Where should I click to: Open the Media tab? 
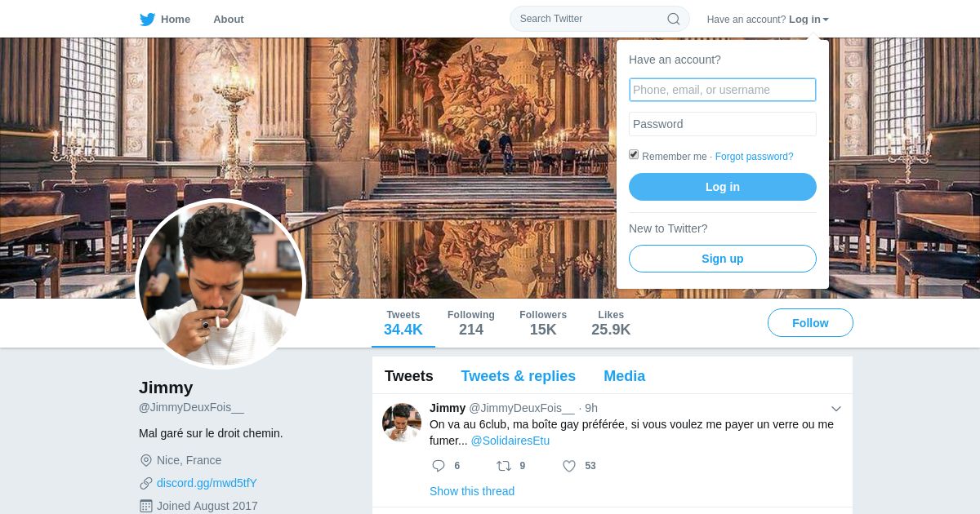[x=624, y=376]
